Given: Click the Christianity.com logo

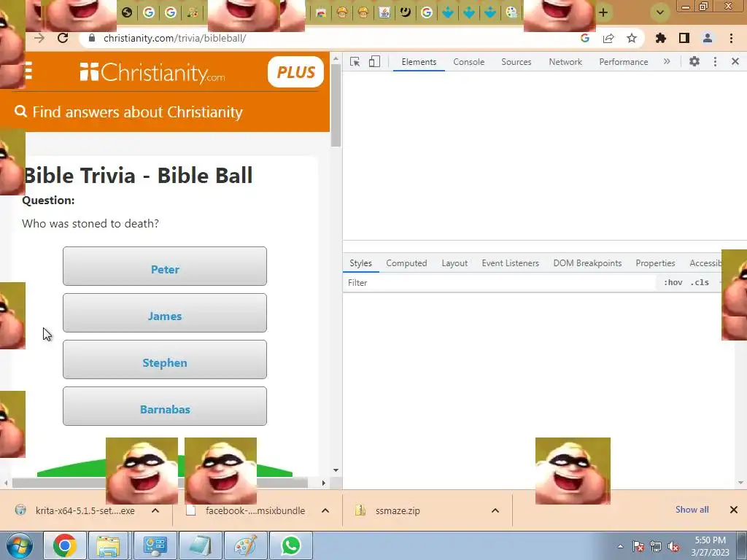Looking at the screenshot, I should pyautogui.click(x=152, y=72).
